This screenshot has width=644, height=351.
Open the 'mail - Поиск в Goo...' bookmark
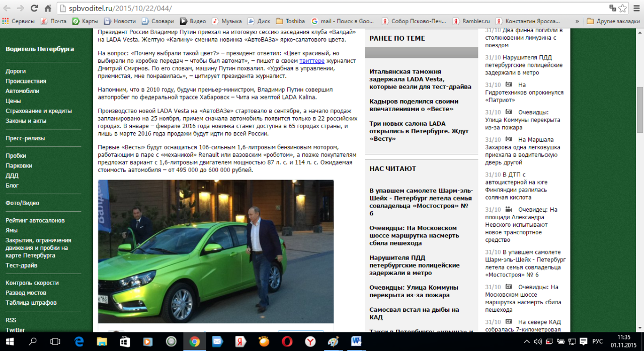[x=343, y=21]
